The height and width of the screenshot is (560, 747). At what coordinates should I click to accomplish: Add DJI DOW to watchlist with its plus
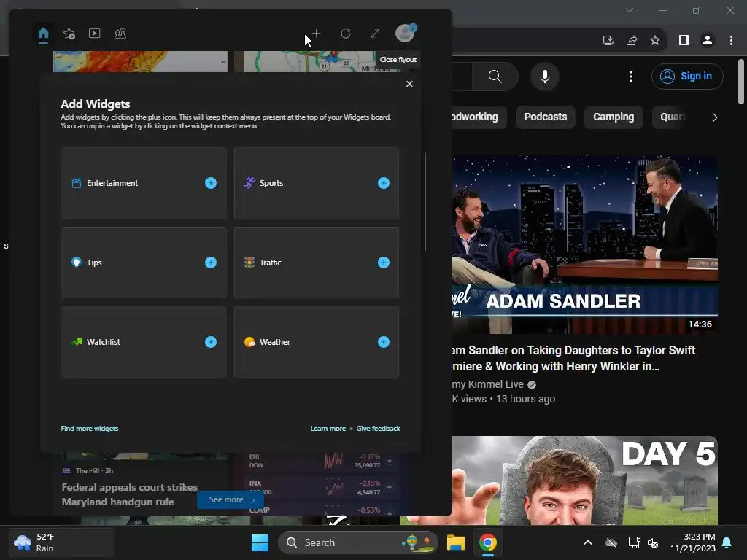390,461
